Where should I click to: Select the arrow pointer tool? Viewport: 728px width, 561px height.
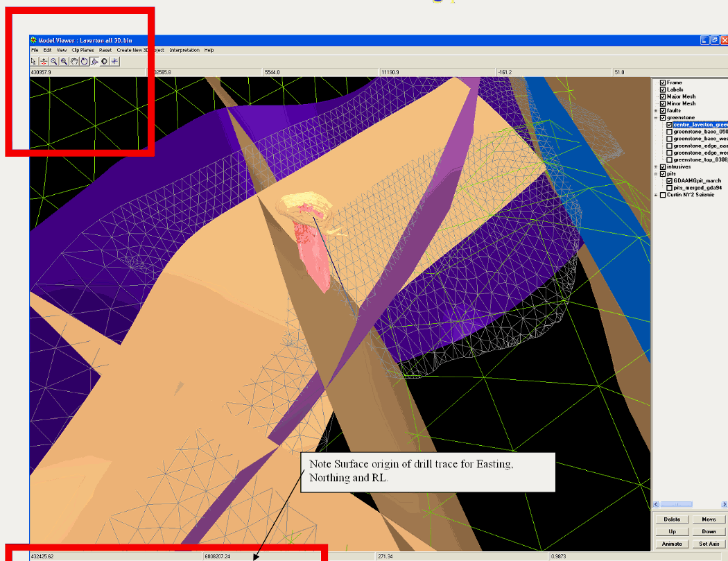(33, 61)
